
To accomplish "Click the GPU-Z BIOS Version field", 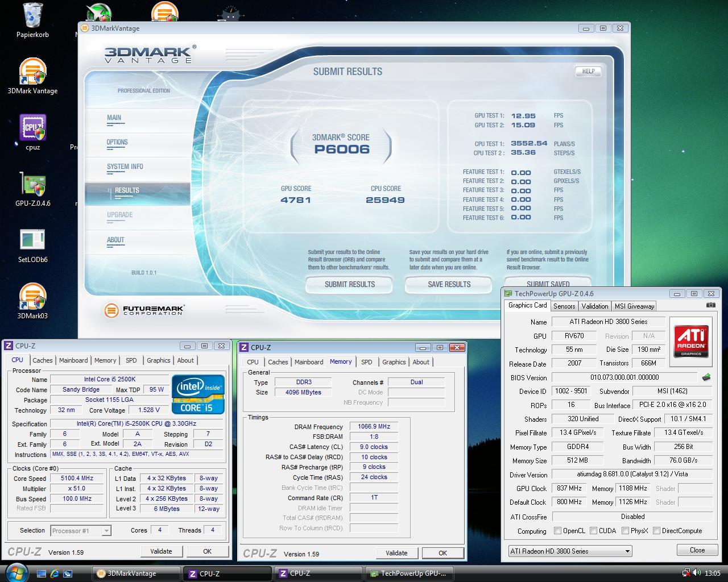I will pos(624,377).
